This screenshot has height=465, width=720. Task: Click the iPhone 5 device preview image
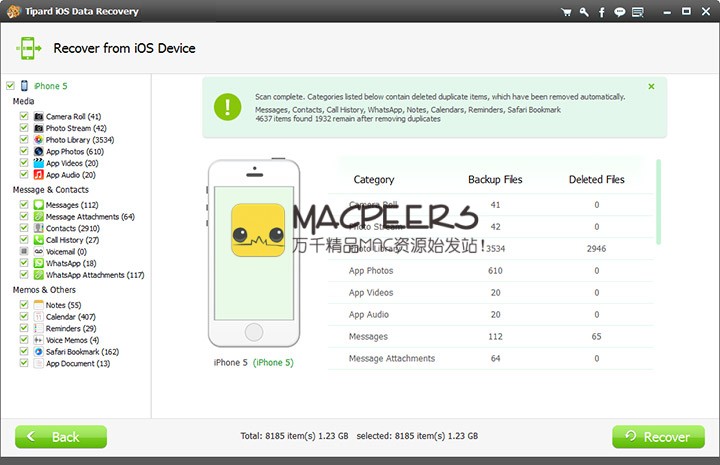[254, 253]
